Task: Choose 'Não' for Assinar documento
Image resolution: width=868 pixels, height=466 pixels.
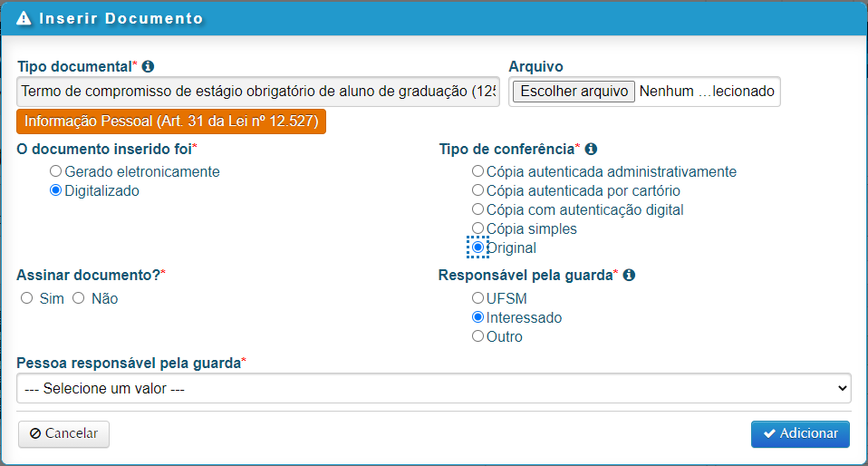Action: click(79, 298)
